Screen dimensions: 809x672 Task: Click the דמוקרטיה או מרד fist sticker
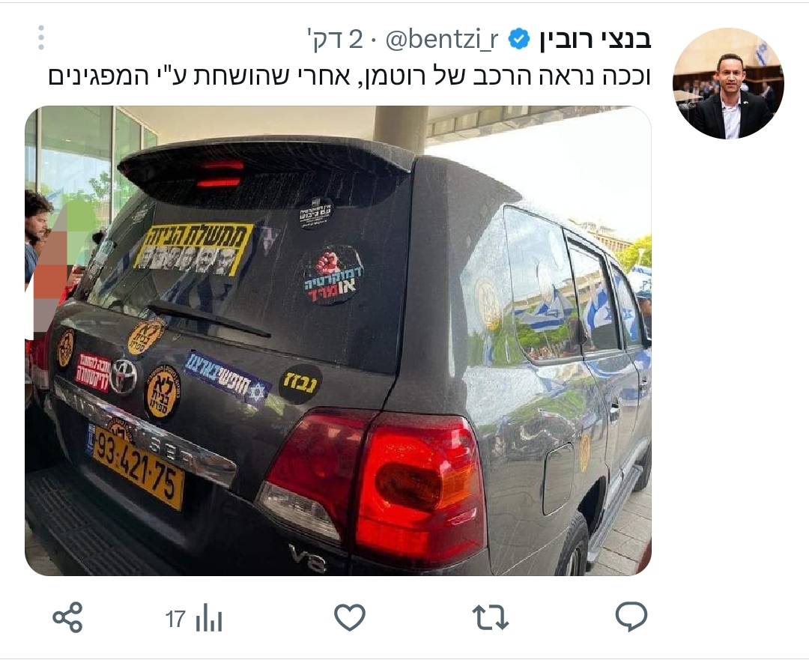click(334, 275)
